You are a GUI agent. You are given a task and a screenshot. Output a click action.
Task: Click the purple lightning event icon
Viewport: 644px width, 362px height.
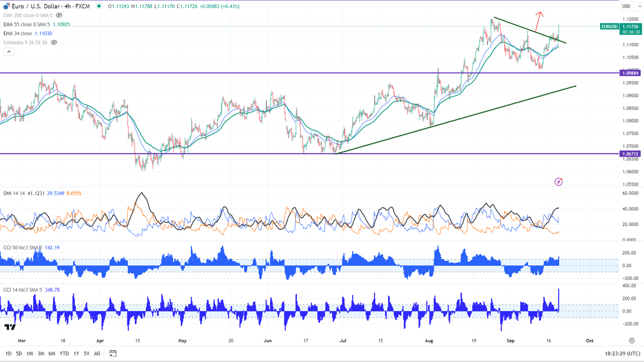pyautogui.click(x=559, y=182)
